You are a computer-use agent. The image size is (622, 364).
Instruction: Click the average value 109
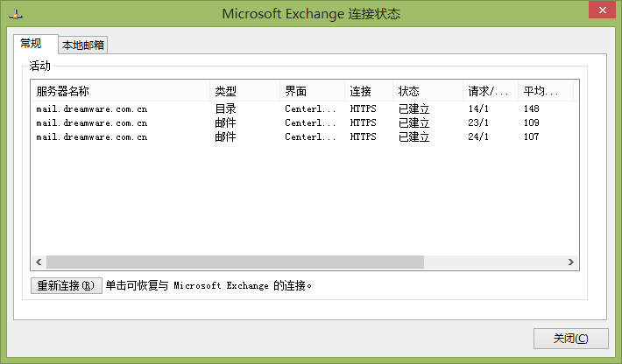pos(531,122)
